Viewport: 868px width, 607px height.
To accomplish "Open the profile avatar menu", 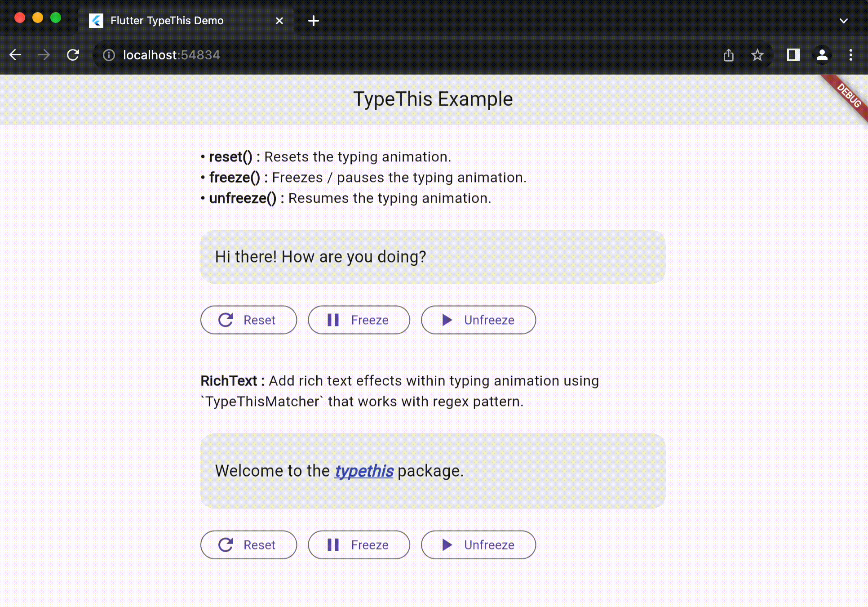I will 822,55.
